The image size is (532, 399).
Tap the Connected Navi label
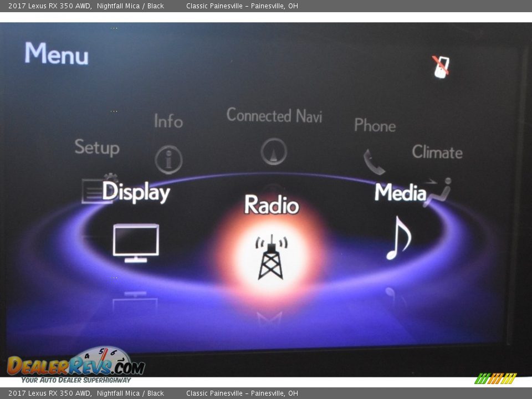[x=274, y=115]
